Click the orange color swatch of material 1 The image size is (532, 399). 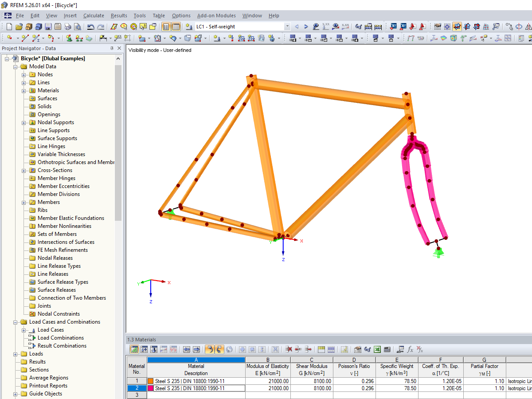[x=151, y=381]
